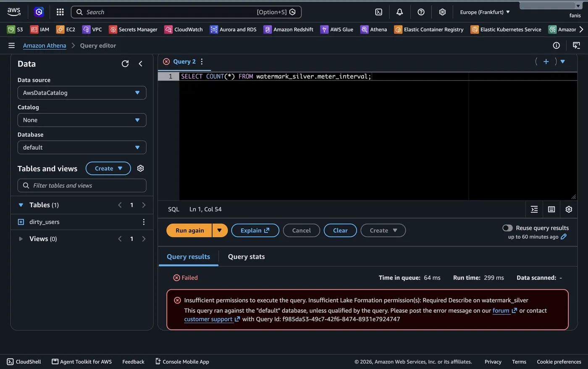The height and width of the screenshot is (369, 588).
Task: Open the VPC shortcut
Action: (x=92, y=29)
